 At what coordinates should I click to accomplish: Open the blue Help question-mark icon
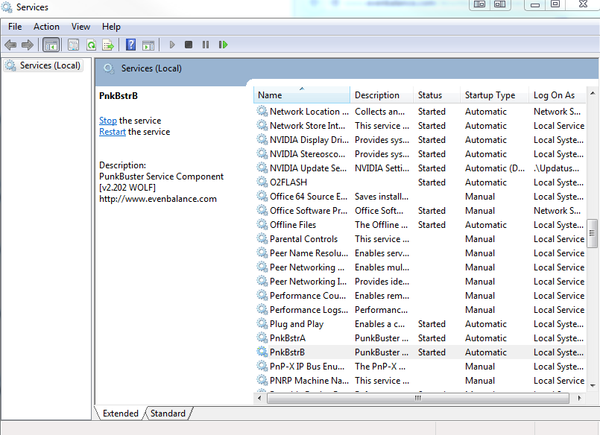coord(131,45)
